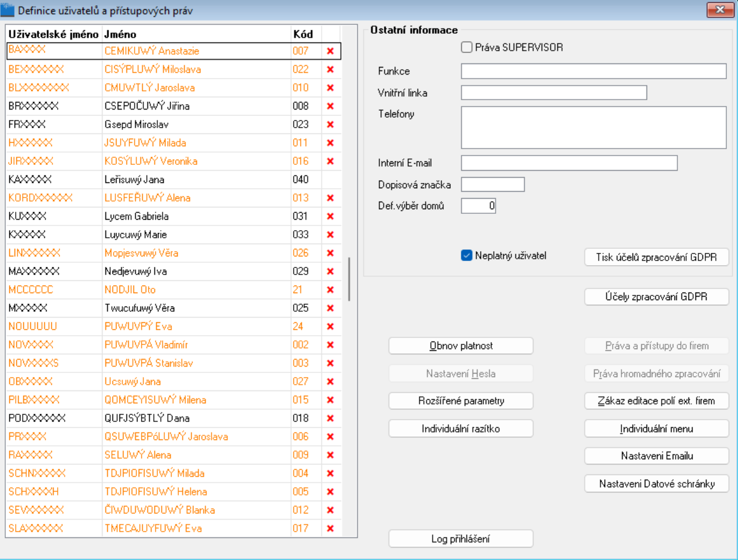The image size is (738, 560).
Task: Focus the Dopisová značka field
Action: point(493,185)
